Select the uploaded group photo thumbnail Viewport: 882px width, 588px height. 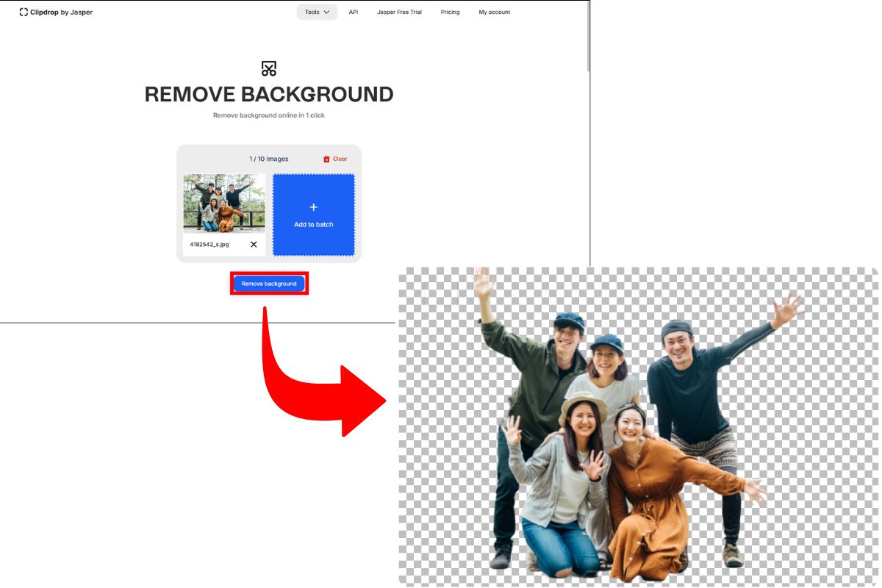(224, 203)
